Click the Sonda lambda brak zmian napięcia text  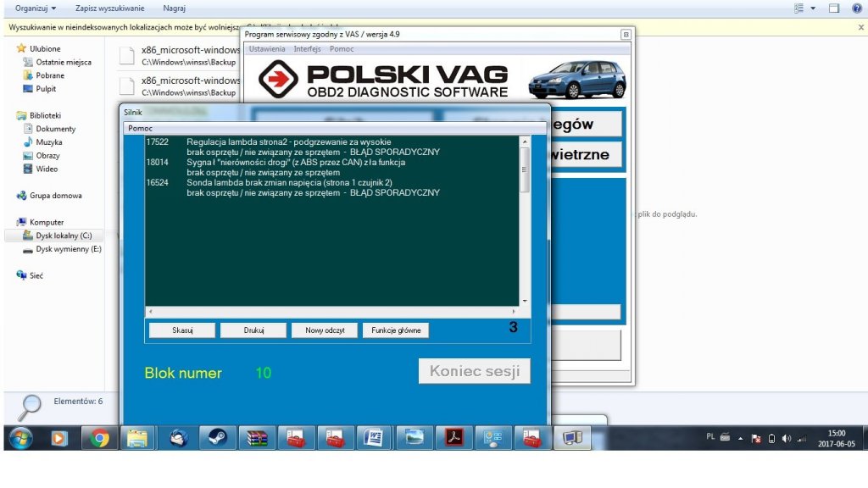[x=290, y=183]
